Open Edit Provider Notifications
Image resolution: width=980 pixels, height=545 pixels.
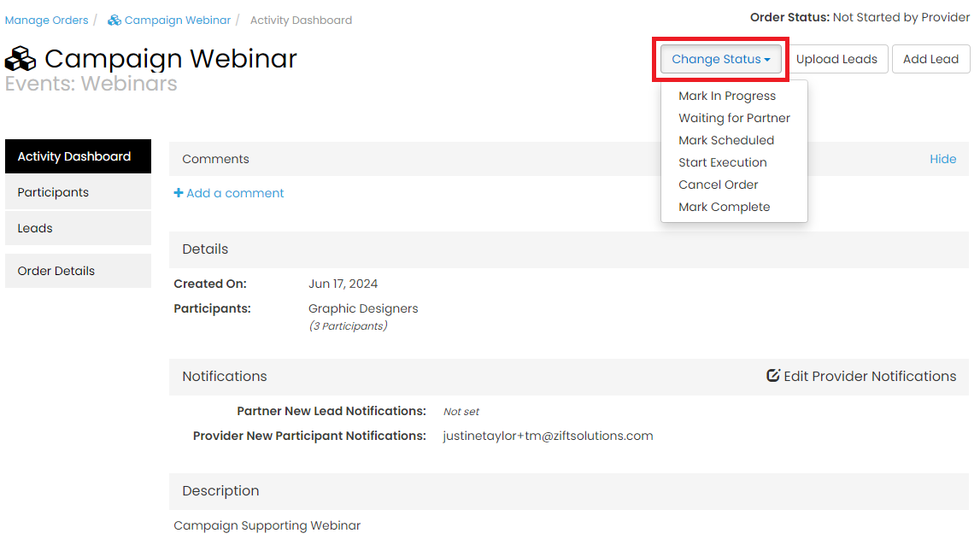870,376
